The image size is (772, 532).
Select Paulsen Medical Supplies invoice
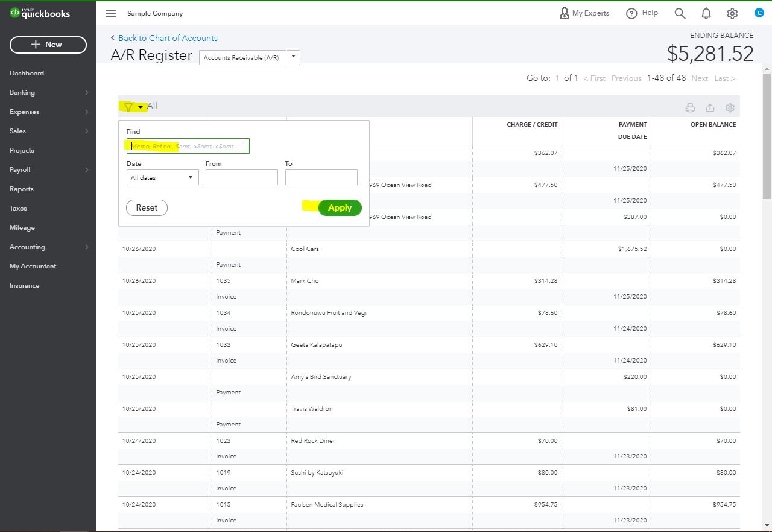[x=429, y=512]
